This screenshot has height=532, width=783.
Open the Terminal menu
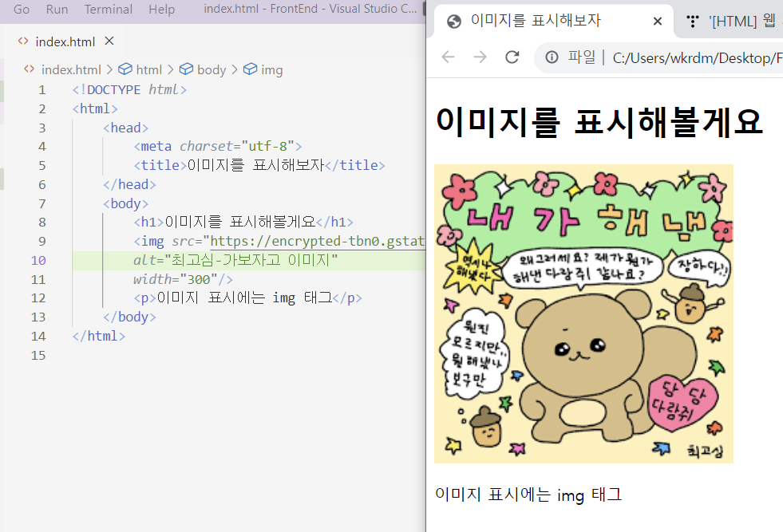(109, 10)
